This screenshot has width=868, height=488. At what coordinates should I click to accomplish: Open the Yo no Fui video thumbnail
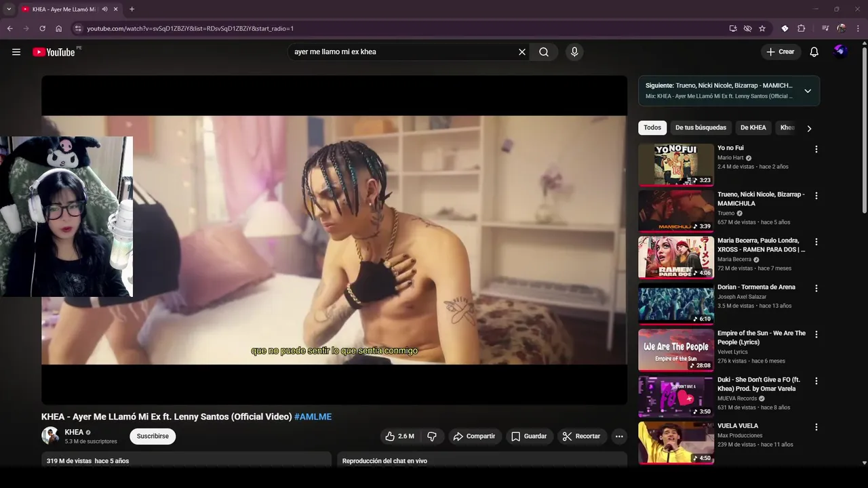coord(676,164)
